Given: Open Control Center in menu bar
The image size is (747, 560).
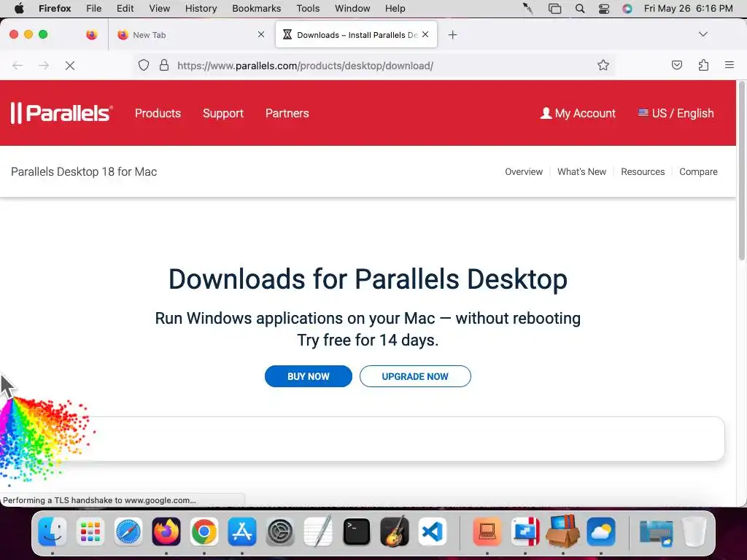Looking at the screenshot, I should (x=604, y=9).
